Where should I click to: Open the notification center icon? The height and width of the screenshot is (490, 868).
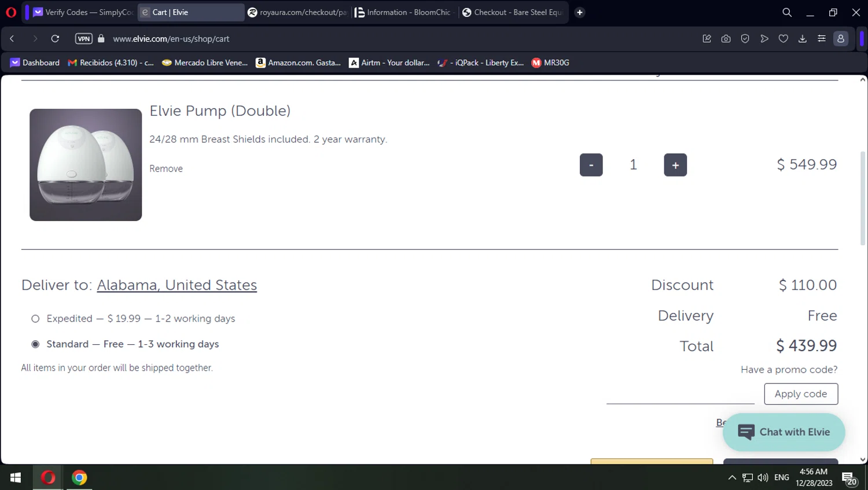pyautogui.click(x=849, y=478)
